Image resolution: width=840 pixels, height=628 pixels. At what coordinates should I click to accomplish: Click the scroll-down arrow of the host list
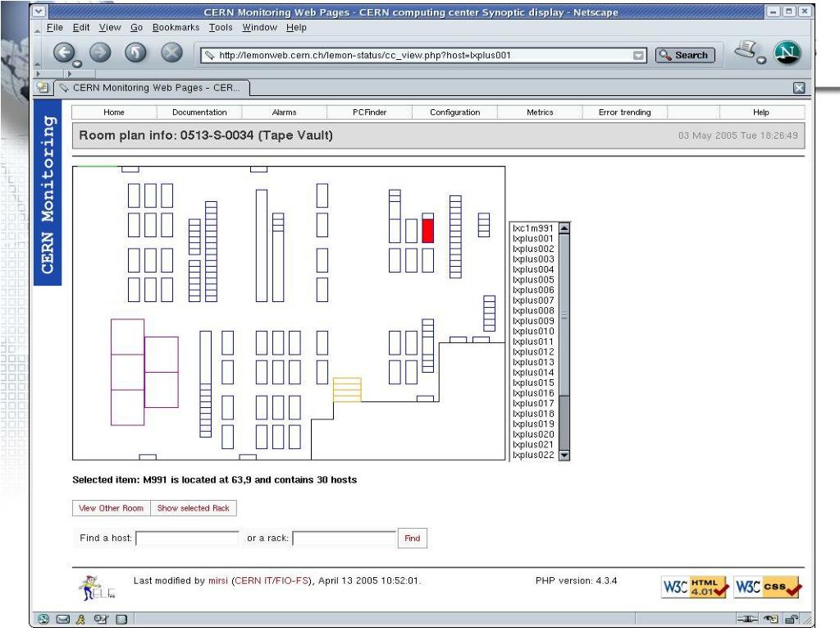(x=564, y=456)
